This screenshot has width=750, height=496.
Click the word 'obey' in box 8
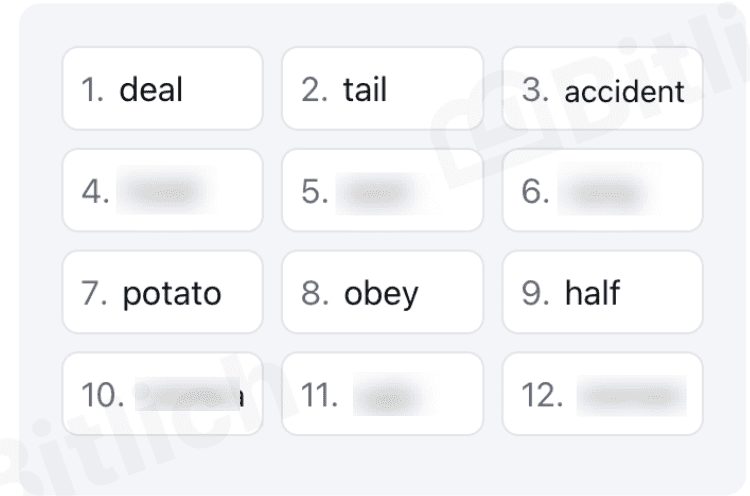click(x=381, y=293)
